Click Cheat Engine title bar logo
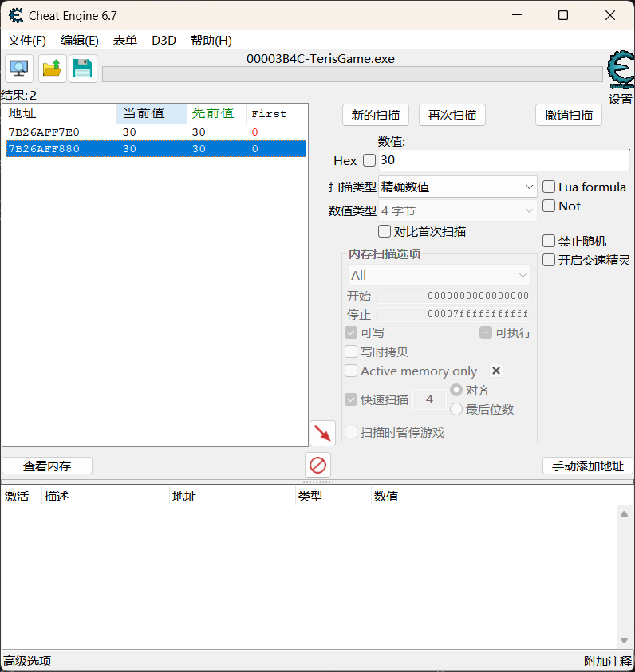 tap(15, 15)
